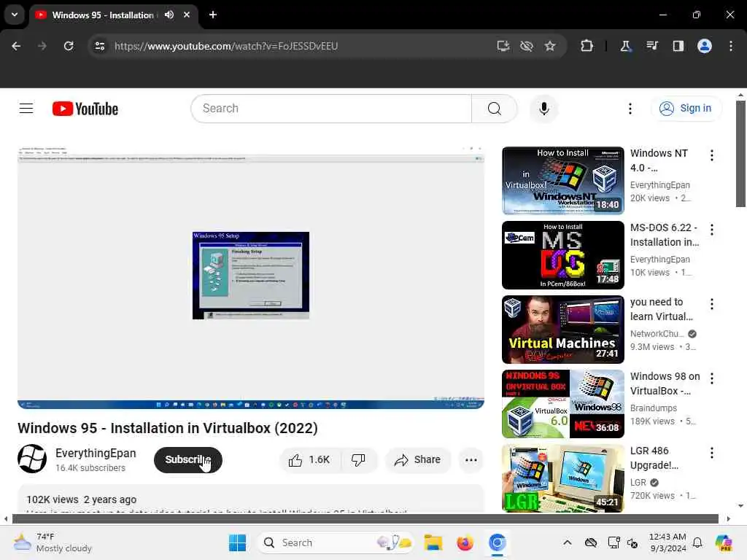Open the media controls icon

click(651, 46)
